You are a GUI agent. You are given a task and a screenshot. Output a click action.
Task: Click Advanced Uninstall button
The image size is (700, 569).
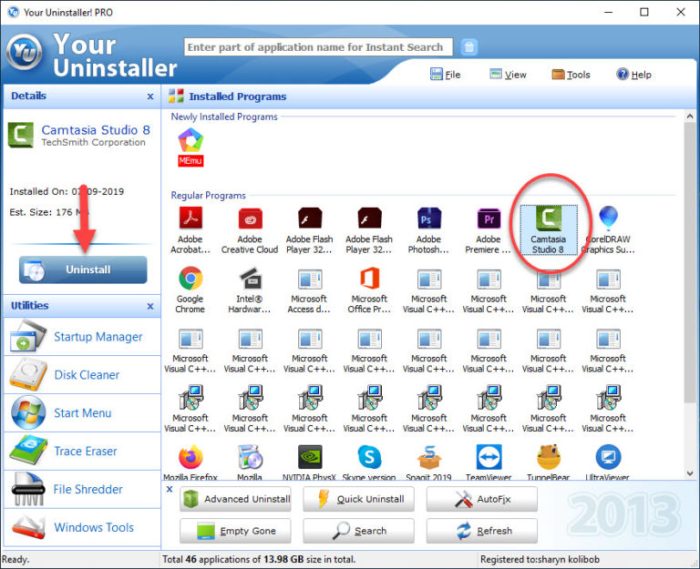[236, 499]
